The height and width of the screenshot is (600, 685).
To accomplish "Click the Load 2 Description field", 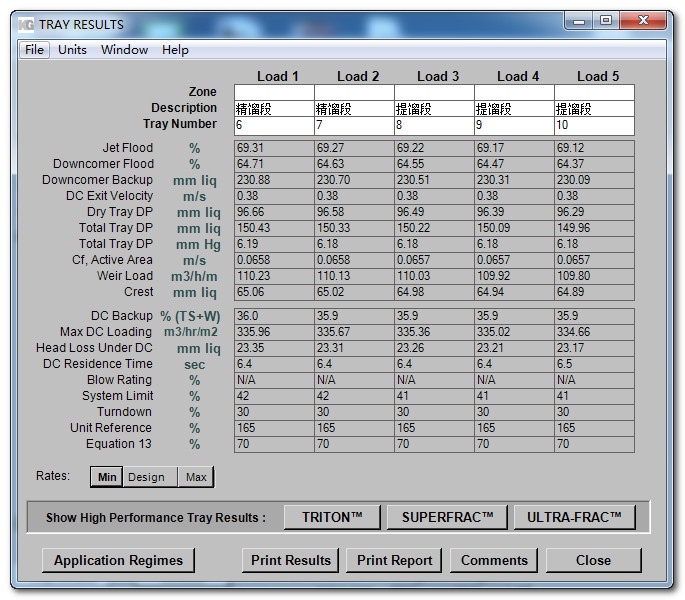I will tap(354, 109).
